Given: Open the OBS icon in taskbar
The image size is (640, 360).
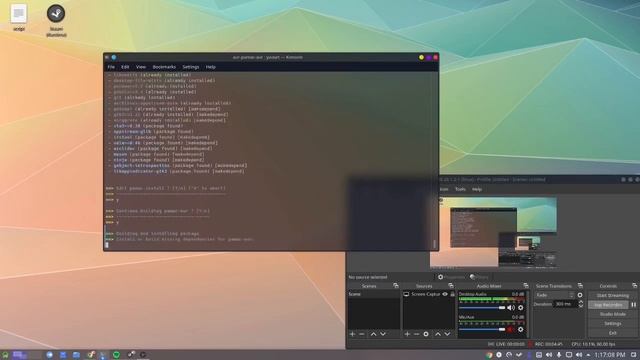Looking at the screenshot, I should coord(143,355).
